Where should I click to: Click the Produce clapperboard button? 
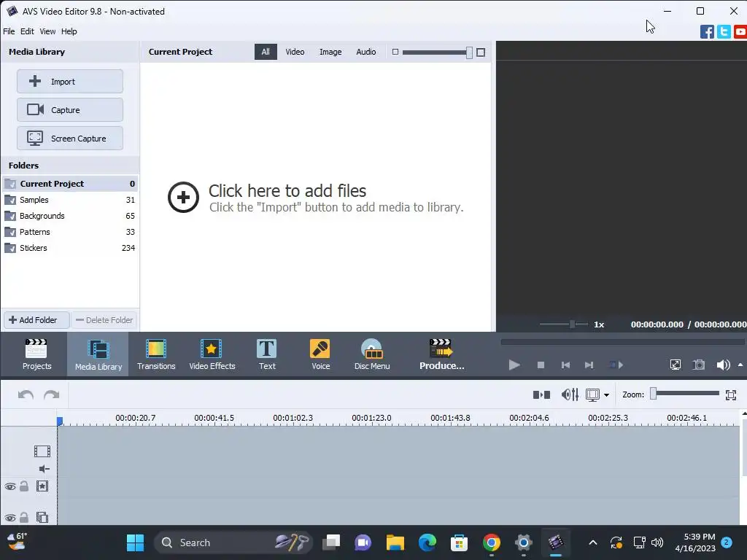[441, 354]
